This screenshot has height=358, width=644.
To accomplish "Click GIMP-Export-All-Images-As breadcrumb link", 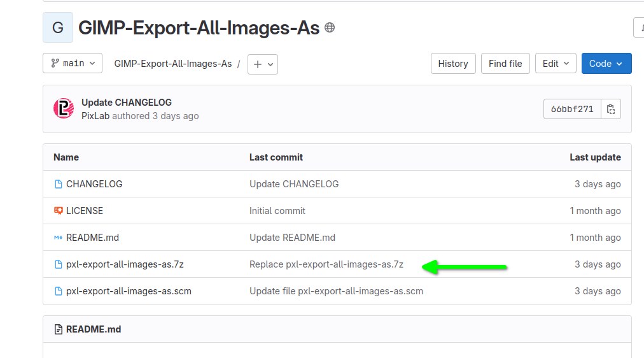I will (x=173, y=64).
